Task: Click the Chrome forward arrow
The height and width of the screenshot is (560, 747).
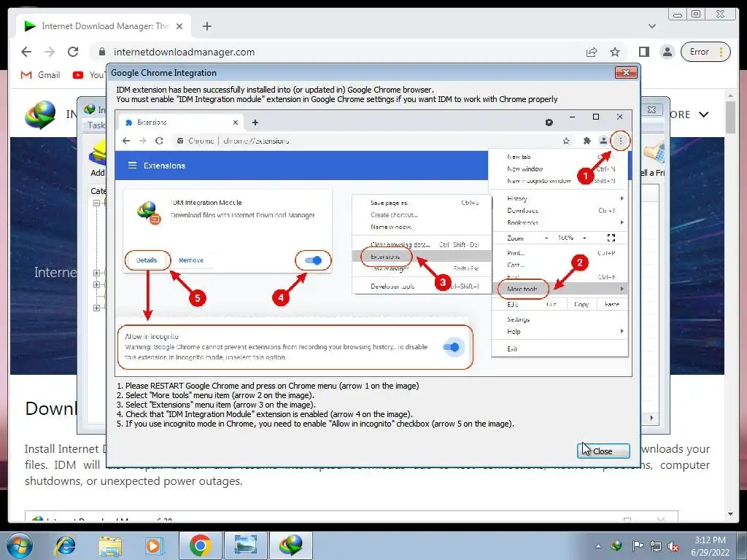Action: coord(50,52)
